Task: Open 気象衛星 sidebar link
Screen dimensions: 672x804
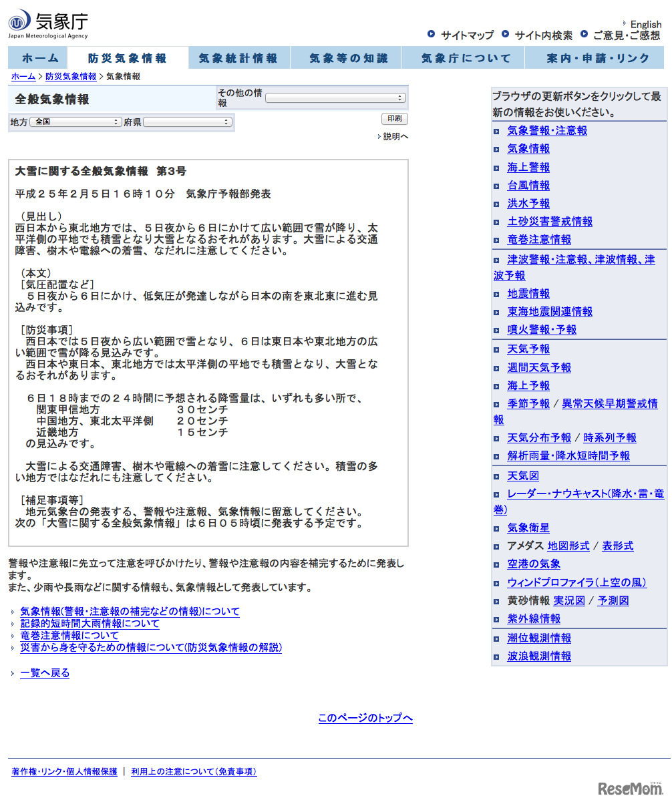Action: pos(528,528)
